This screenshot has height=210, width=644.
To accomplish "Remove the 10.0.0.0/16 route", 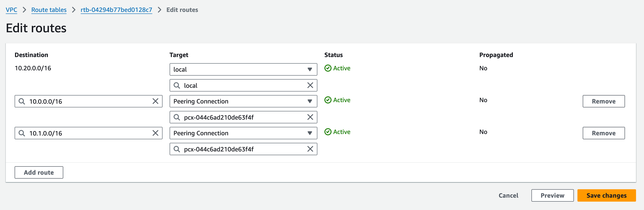I will [x=603, y=101].
